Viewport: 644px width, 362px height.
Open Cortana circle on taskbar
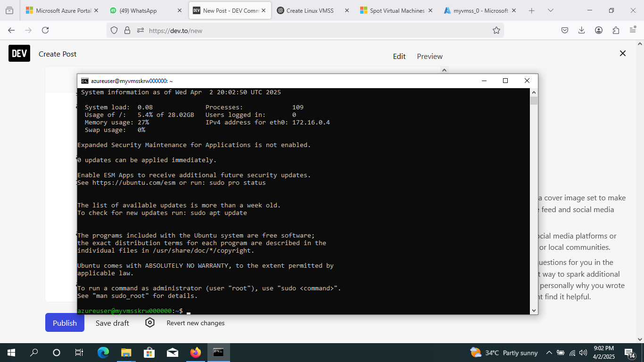pos(57,352)
